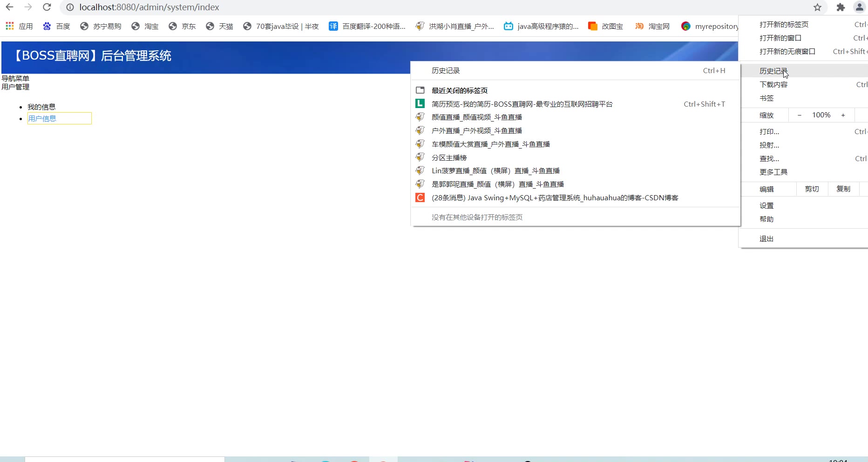Screen dimensions: 868x462
Task: Expand 历史记录 submenu in Chrome menu
Action: click(803, 71)
